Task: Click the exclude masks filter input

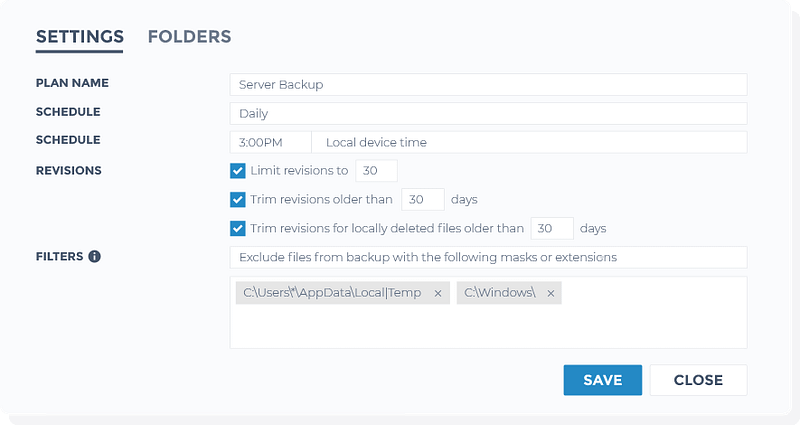Action: click(488, 257)
